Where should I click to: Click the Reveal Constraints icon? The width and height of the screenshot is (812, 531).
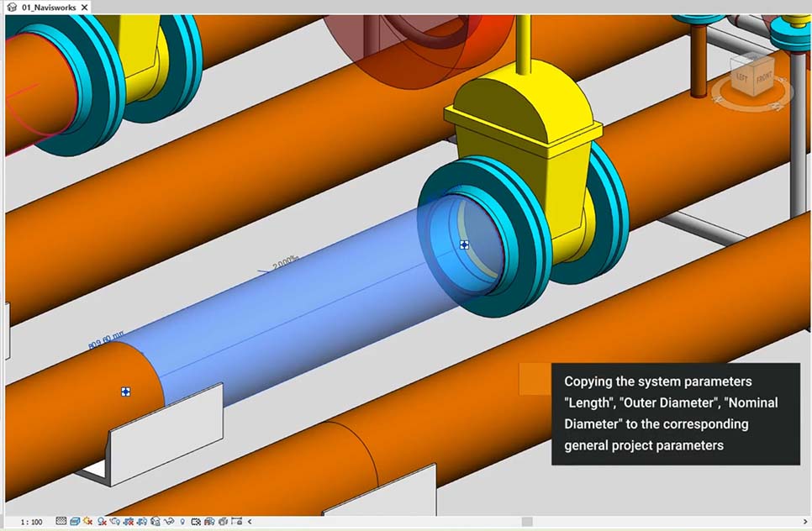[236, 522]
